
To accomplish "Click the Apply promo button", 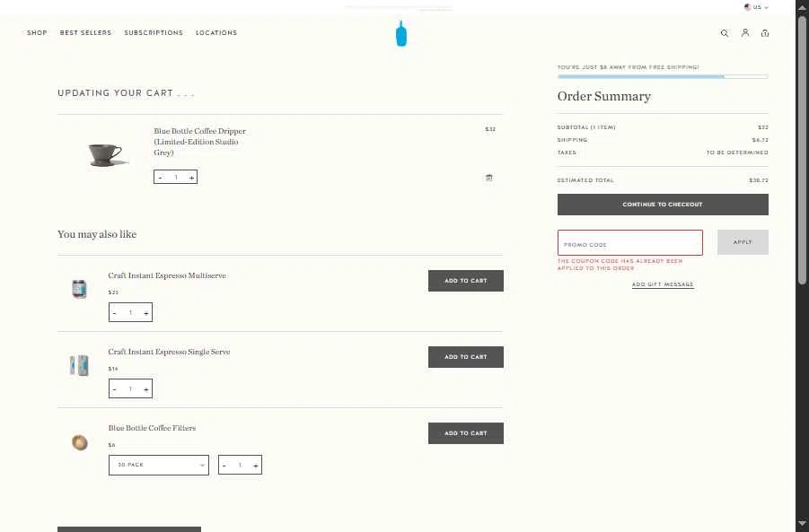I will tap(743, 241).
